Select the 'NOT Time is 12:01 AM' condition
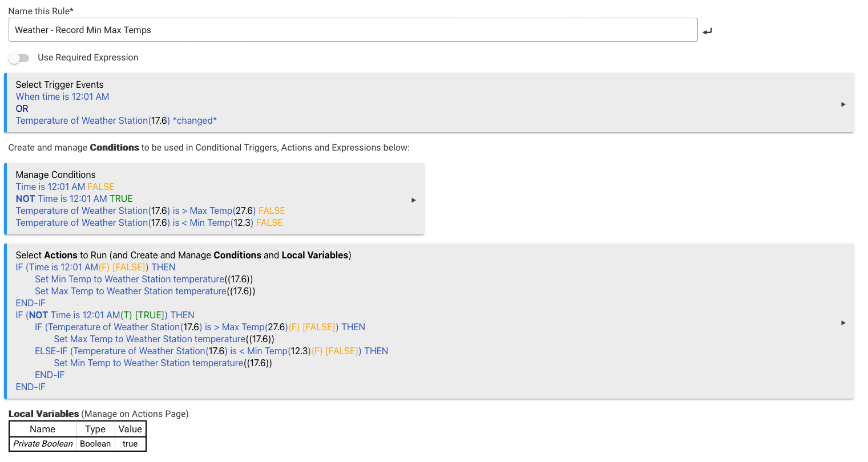Viewport: 868px width, 462px height. 74,199
